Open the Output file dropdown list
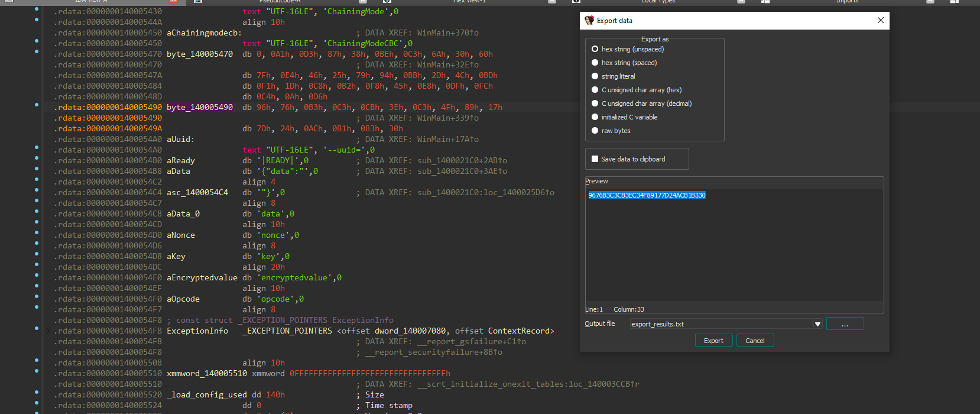Image resolution: width=980 pixels, height=414 pixels. tap(817, 324)
